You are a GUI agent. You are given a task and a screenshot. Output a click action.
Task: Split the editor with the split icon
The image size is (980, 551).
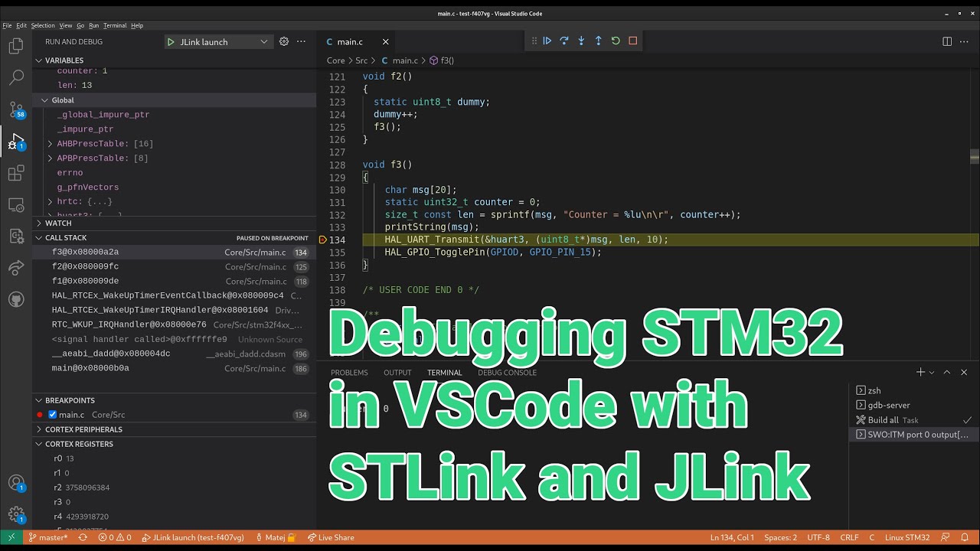click(x=947, y=41)
